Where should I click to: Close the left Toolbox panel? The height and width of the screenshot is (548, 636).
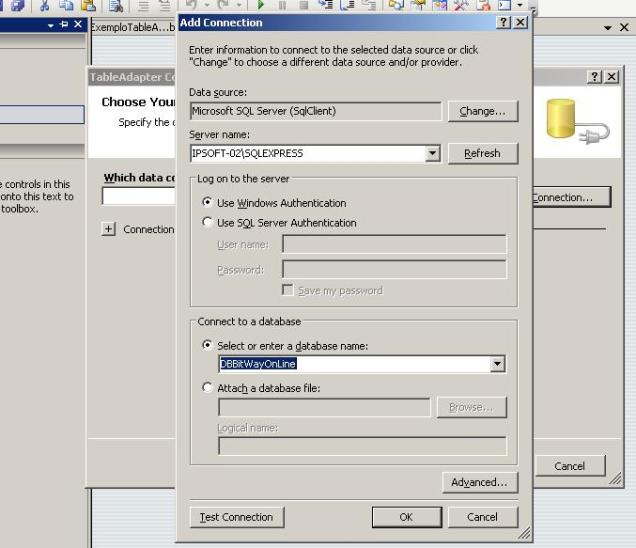coord(78,25)
